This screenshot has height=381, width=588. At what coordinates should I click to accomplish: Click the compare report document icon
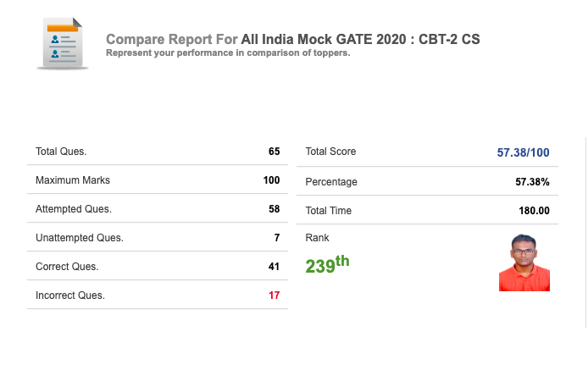pyautogui.click(x=63, y=43)
